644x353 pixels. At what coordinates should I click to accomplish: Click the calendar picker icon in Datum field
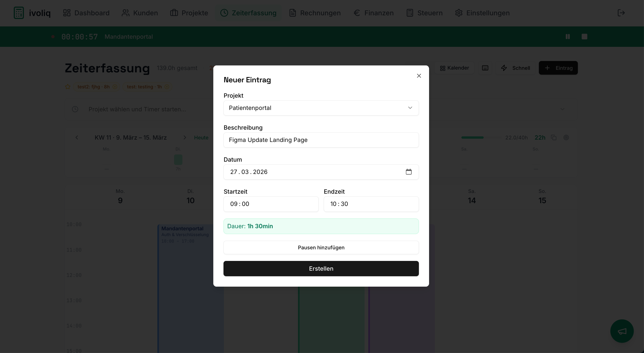[x=408, y=172]
